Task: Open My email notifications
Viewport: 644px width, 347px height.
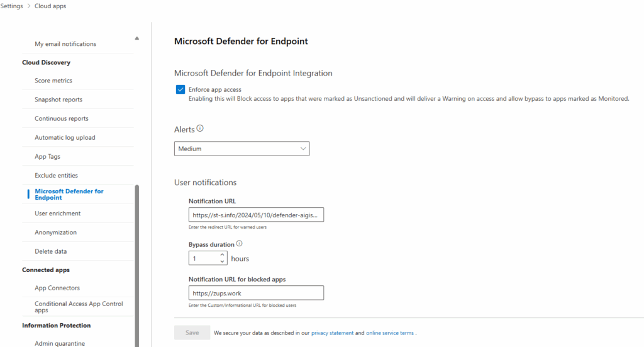Action: coord(65,44)
